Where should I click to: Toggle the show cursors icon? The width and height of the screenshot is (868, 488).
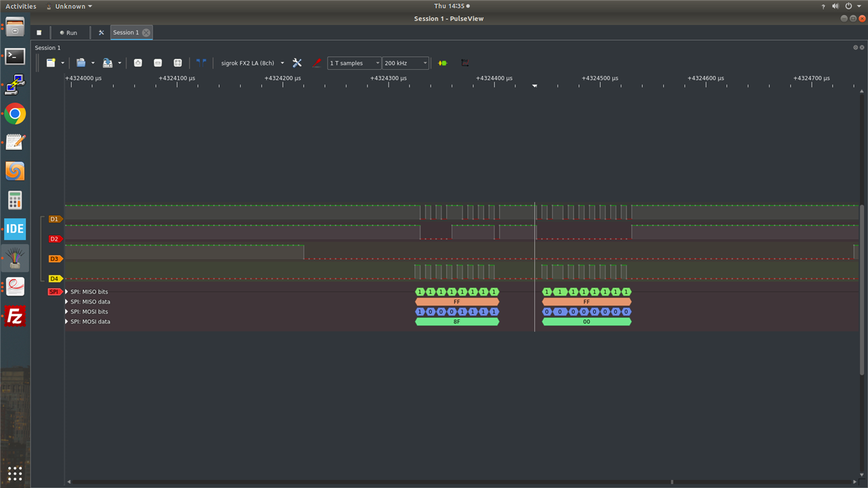click(x=201, y=63)
